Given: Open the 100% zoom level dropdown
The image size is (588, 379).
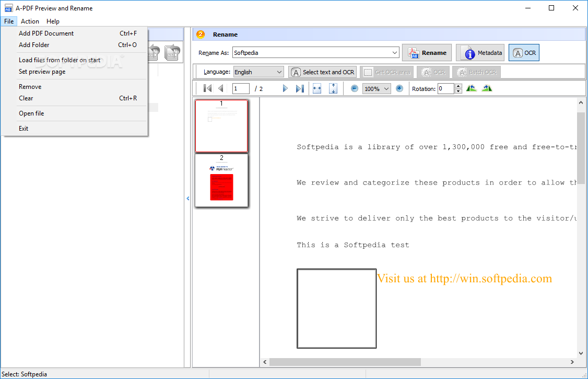Looking at the screenshot, I should (377, 89).
